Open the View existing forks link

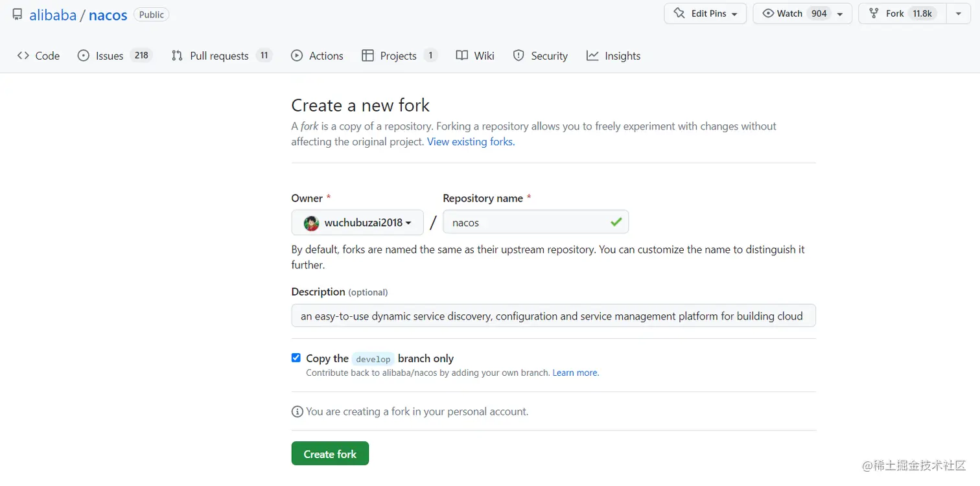471,142
